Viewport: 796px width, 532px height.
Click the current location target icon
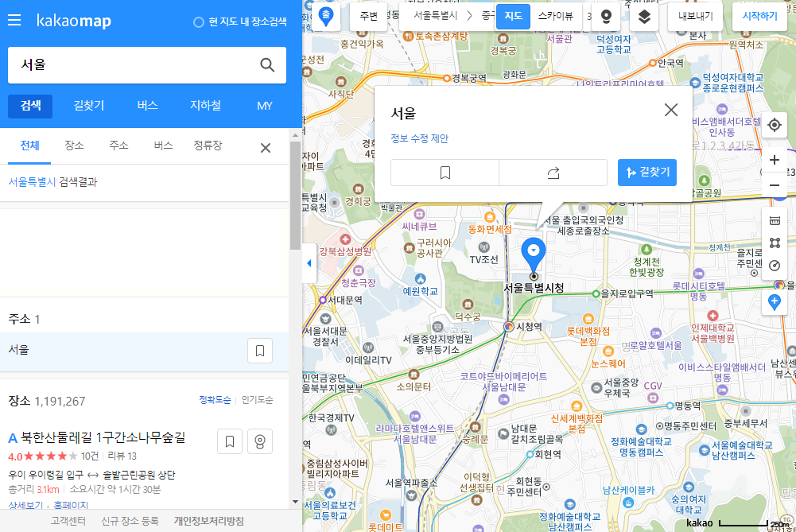click(775, 124)
